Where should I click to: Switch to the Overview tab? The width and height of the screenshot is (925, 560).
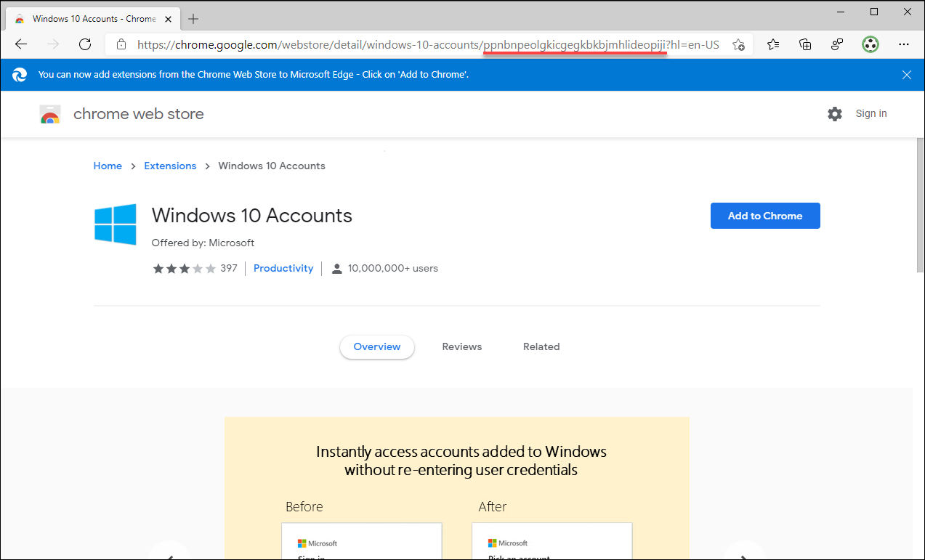click(x=377, y=346)
